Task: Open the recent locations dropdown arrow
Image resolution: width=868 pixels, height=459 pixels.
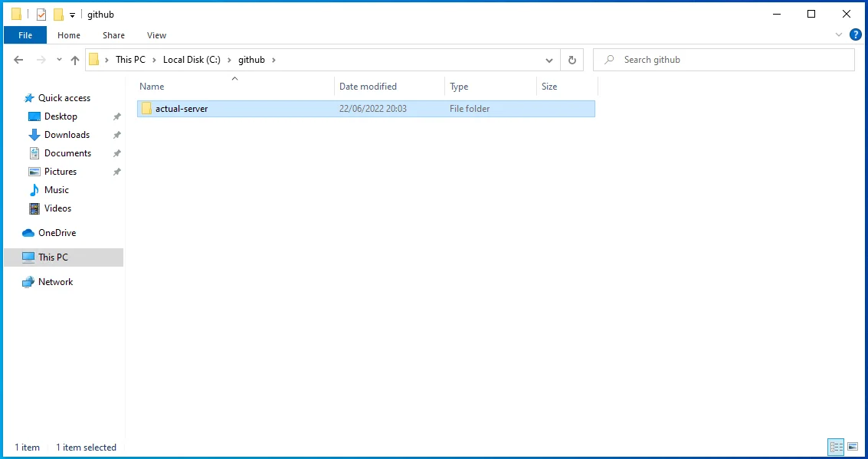Action: [58, 60]
